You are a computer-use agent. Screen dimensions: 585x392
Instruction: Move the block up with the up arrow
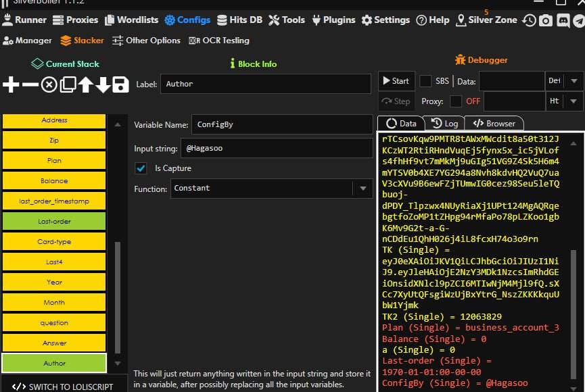[85, 84]
